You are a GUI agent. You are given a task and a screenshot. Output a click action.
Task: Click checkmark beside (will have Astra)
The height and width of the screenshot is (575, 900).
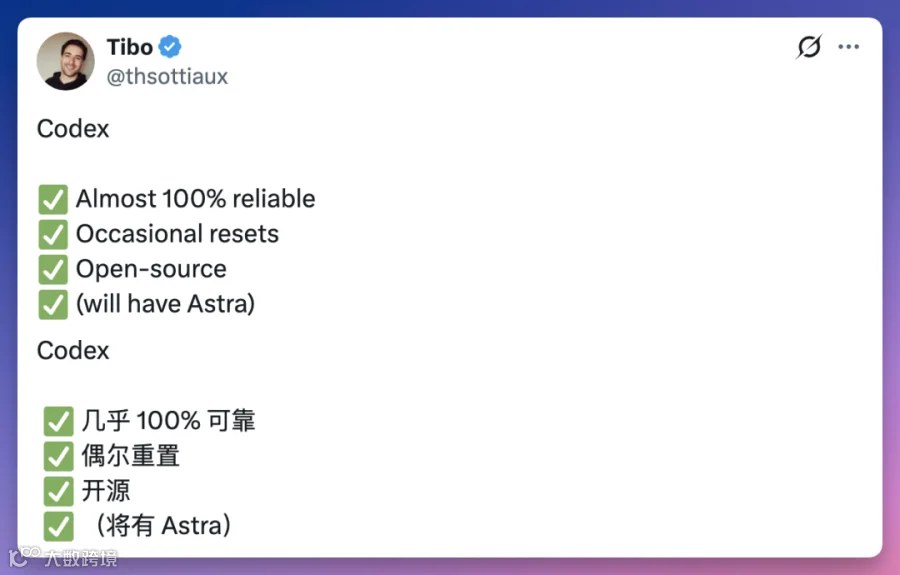coord(53,304)
